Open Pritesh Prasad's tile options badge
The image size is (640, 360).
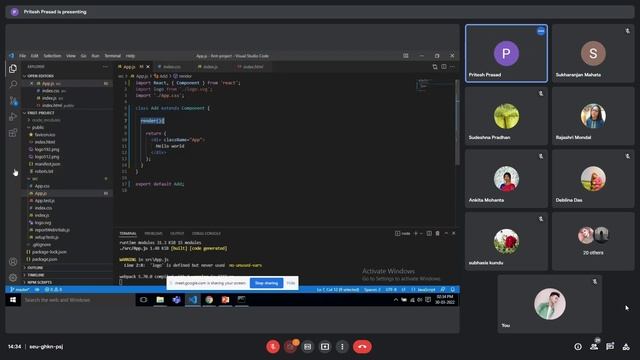[541, 31]
